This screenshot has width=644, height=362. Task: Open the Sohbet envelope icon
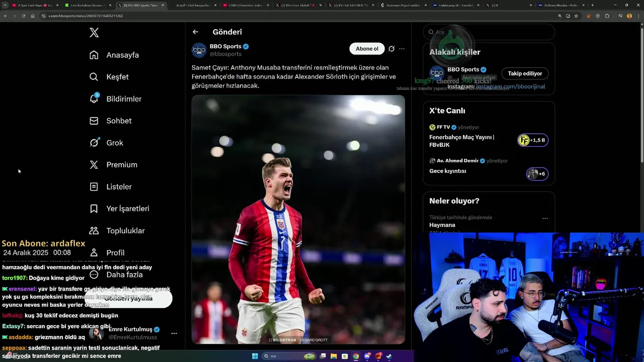(94, 121)
